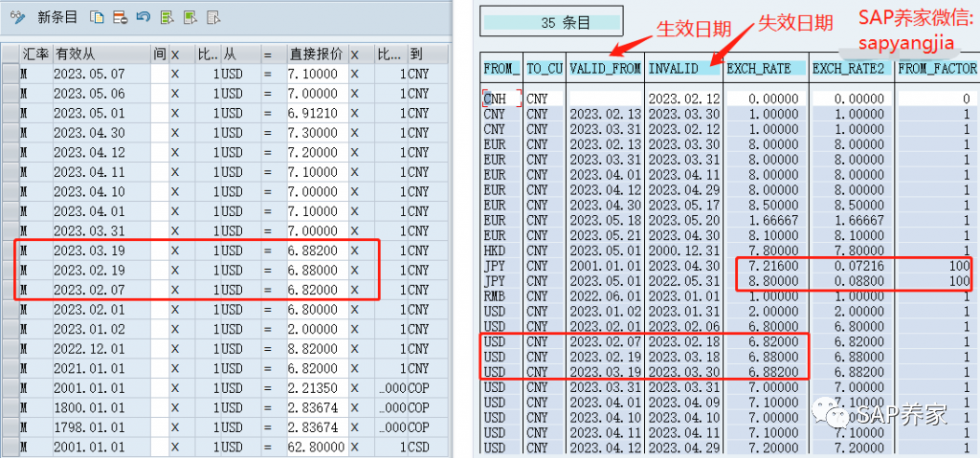Click the TO_CU column header

545,69
